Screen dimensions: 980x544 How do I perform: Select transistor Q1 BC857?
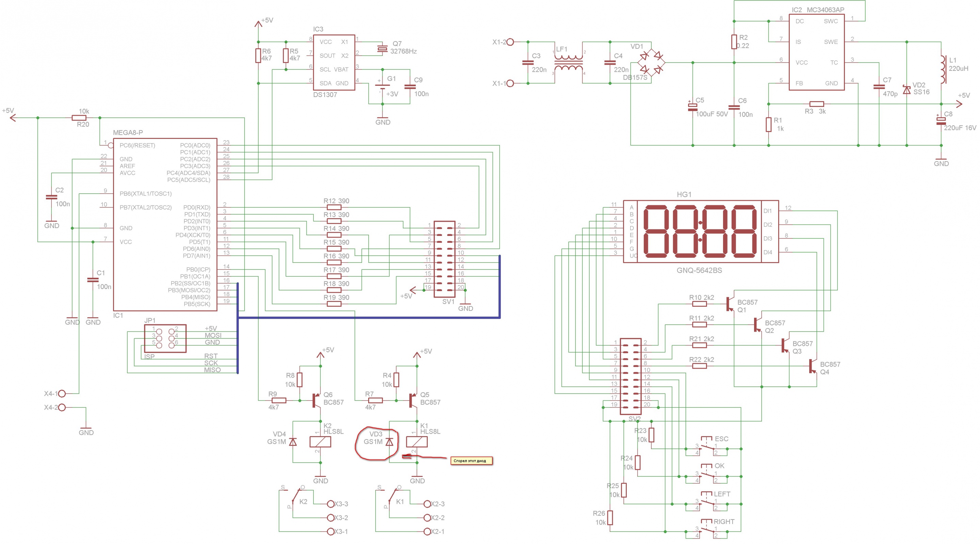731,304
